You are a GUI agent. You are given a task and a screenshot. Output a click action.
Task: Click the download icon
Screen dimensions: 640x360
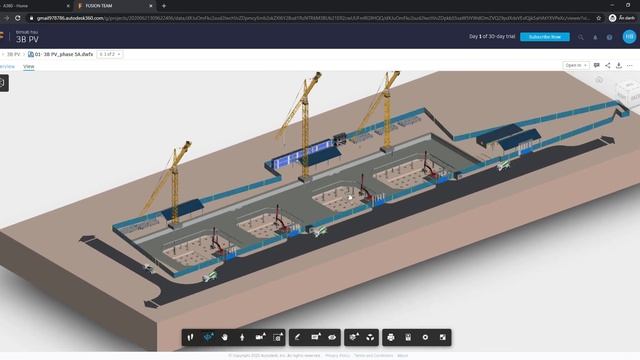619,65
